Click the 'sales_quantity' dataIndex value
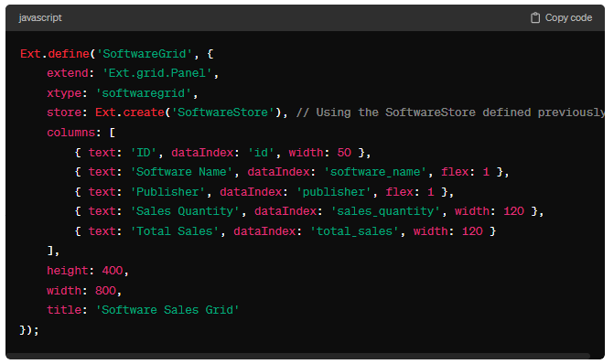 pos(385,211)
